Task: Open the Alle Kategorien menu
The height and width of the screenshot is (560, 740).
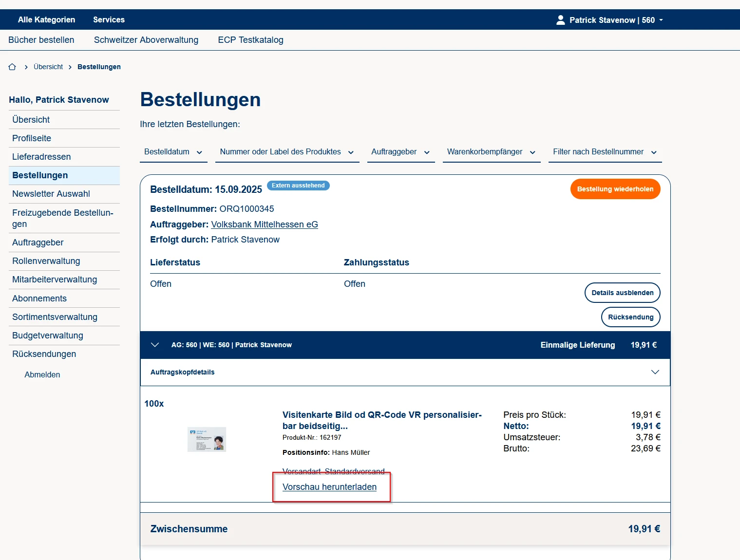Action: [47, 20]
